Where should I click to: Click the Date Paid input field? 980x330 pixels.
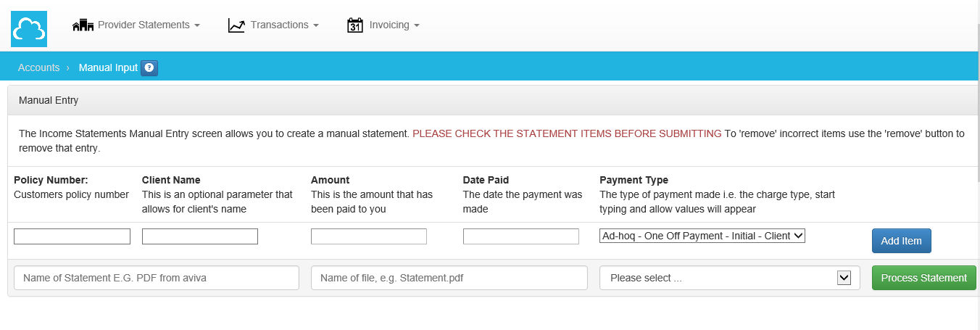coord(521,236)
